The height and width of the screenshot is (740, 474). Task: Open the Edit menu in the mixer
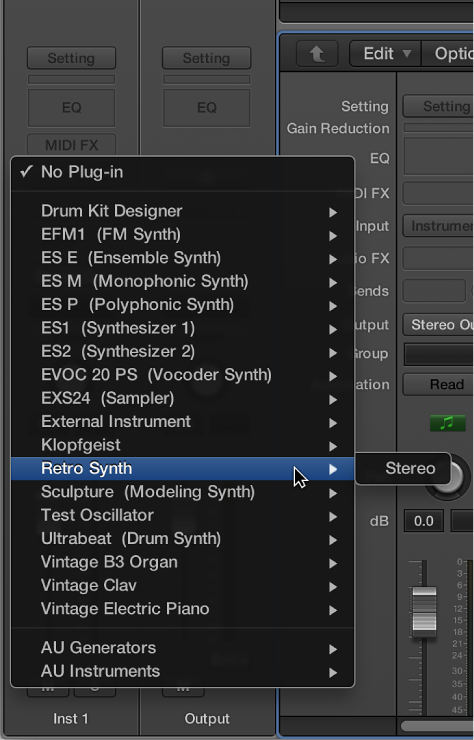[385, 54]
